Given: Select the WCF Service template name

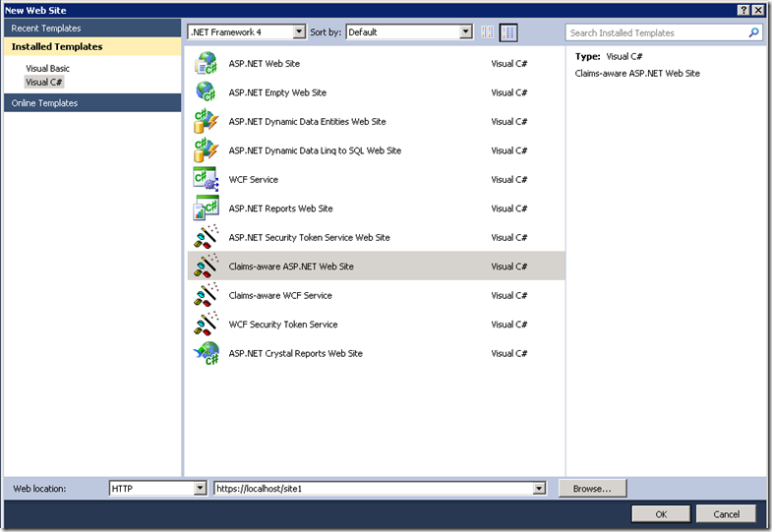Looking at the screenshot, I should 253,180.
